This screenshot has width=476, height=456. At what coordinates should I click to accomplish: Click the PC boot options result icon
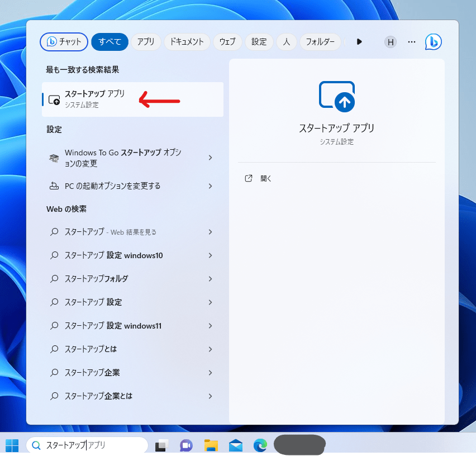pos(54,186)
